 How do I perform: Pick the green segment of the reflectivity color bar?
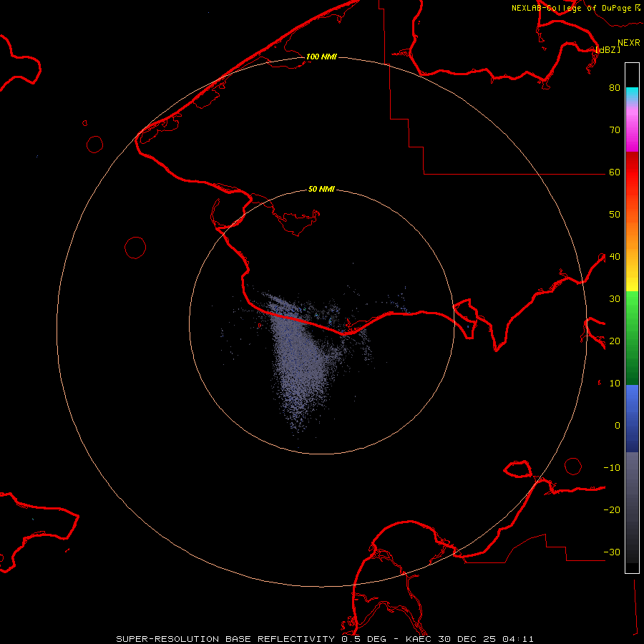[632, 338]
